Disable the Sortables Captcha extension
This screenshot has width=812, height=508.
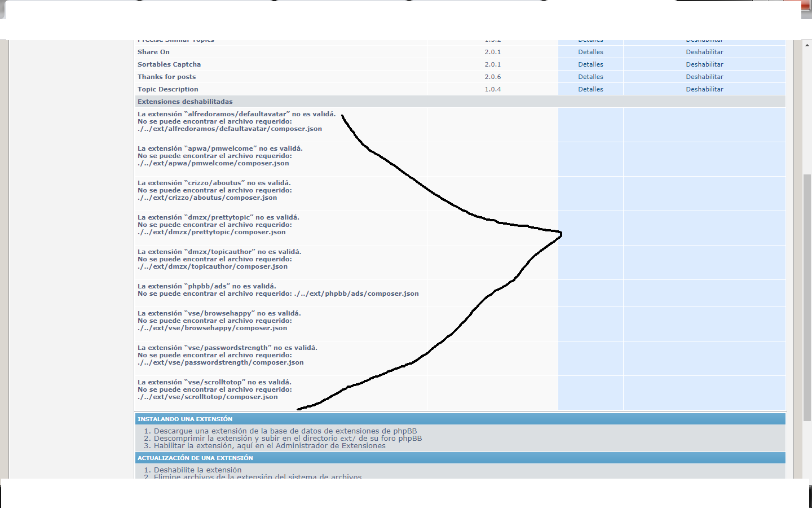704,64
